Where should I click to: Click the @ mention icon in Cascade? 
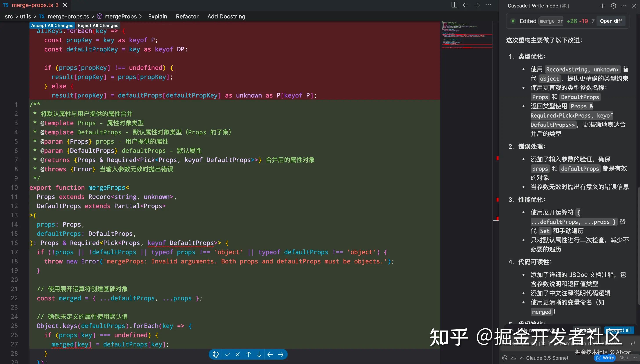pyautogui.click(x=505, y=358)
